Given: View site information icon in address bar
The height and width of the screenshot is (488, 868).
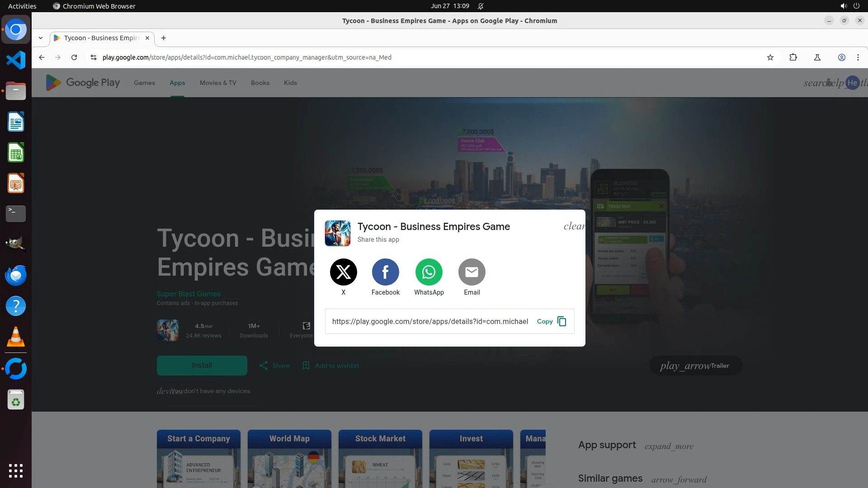Looking at the screenshot, I should [x=94, y=57].
